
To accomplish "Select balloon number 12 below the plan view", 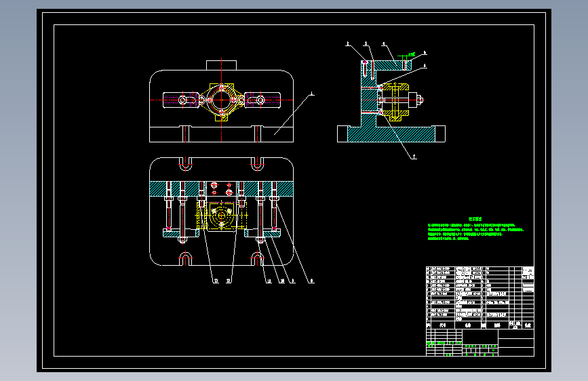I will click(x=229, y=281).
